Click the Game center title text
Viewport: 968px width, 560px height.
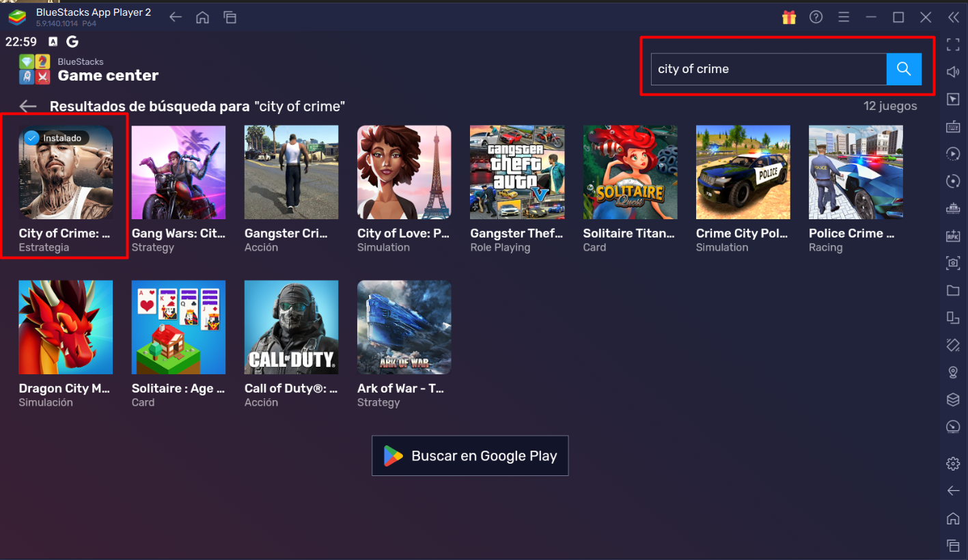tap(108, 75)
